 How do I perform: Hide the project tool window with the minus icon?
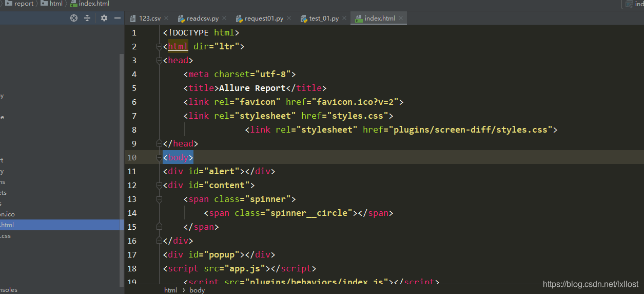(x=118, y=18)
